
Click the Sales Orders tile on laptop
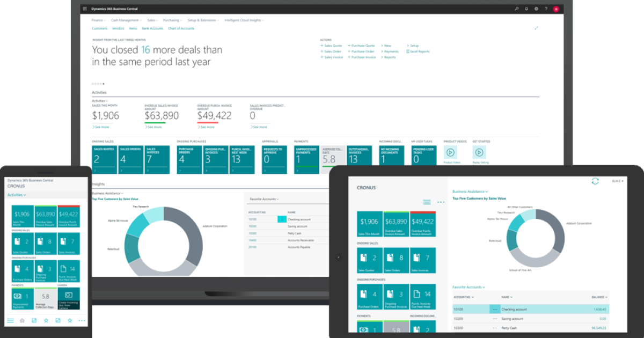click(131, 159)
